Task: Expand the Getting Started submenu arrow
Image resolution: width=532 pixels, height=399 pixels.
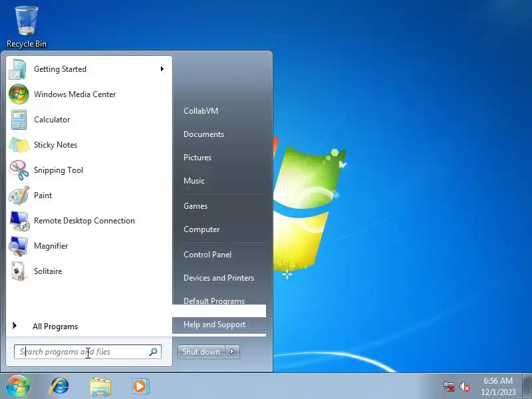Action: (162, 69)
